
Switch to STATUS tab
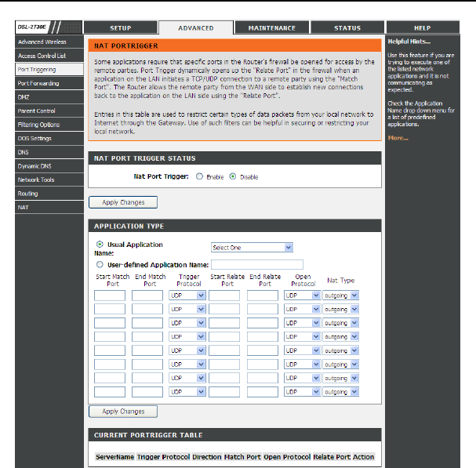click(x=347, y=27)
